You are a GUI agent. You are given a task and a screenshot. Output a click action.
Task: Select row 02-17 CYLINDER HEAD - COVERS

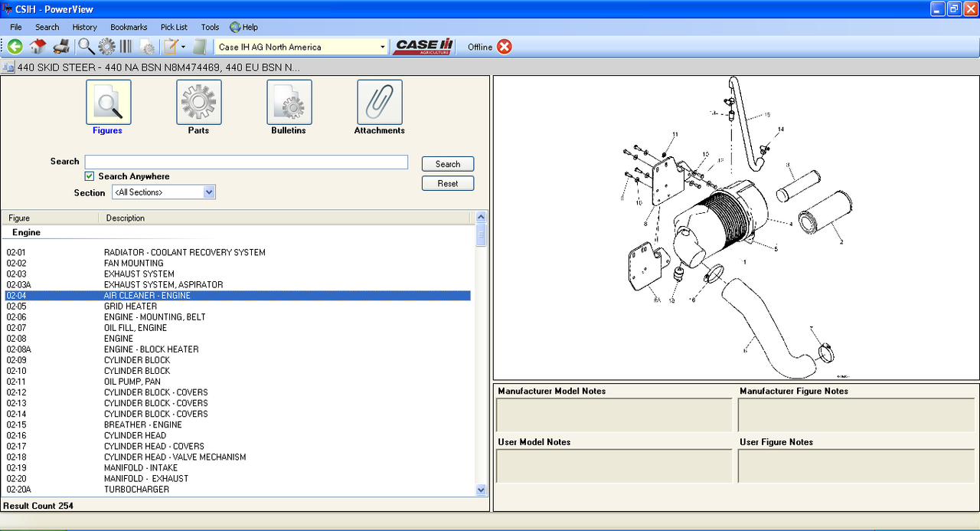point(237,446)
